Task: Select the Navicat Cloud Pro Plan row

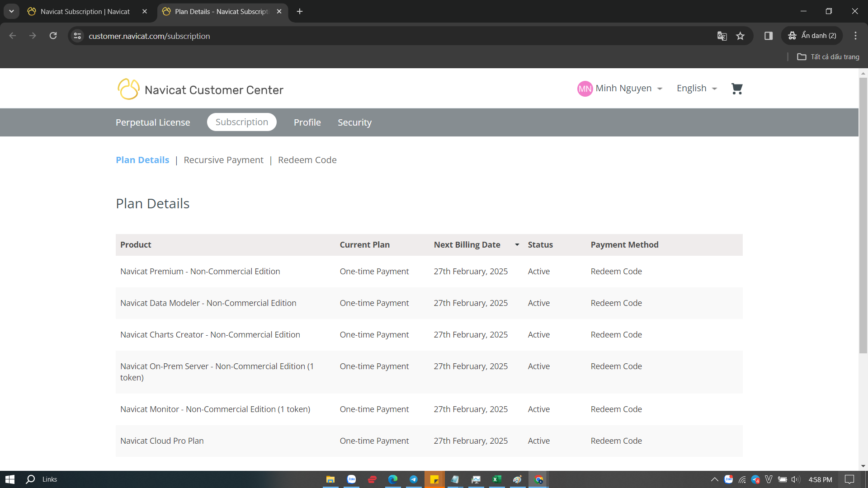Action: pyautogui.click(x=429, y=441)
